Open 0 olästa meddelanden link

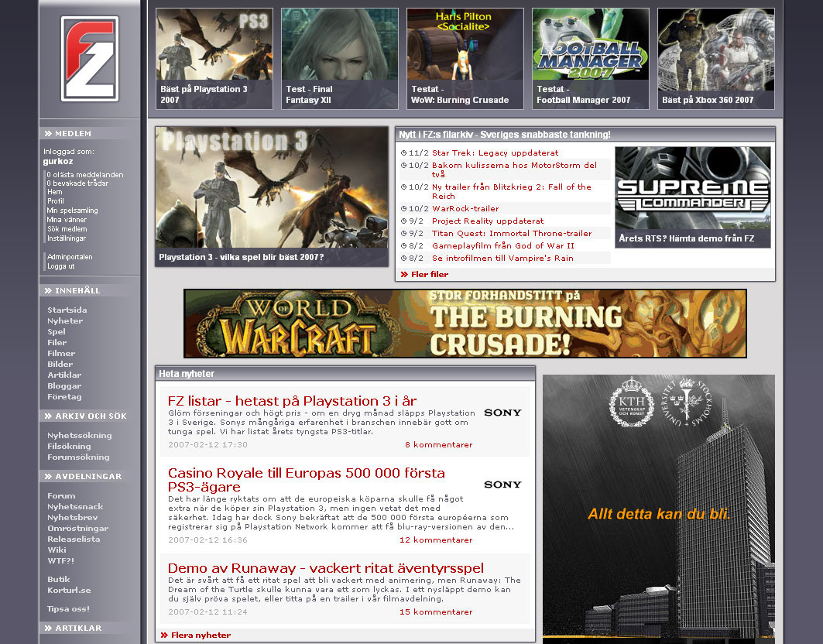tap(85, 174)
